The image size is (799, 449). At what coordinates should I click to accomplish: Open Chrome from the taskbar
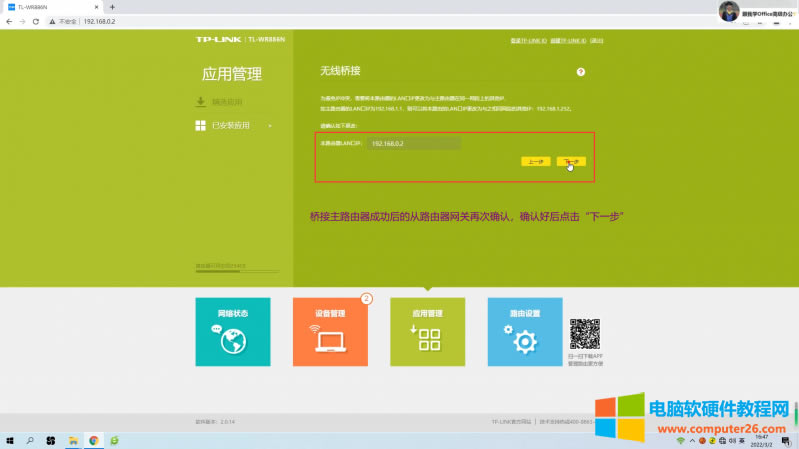[x=94, y=440]
